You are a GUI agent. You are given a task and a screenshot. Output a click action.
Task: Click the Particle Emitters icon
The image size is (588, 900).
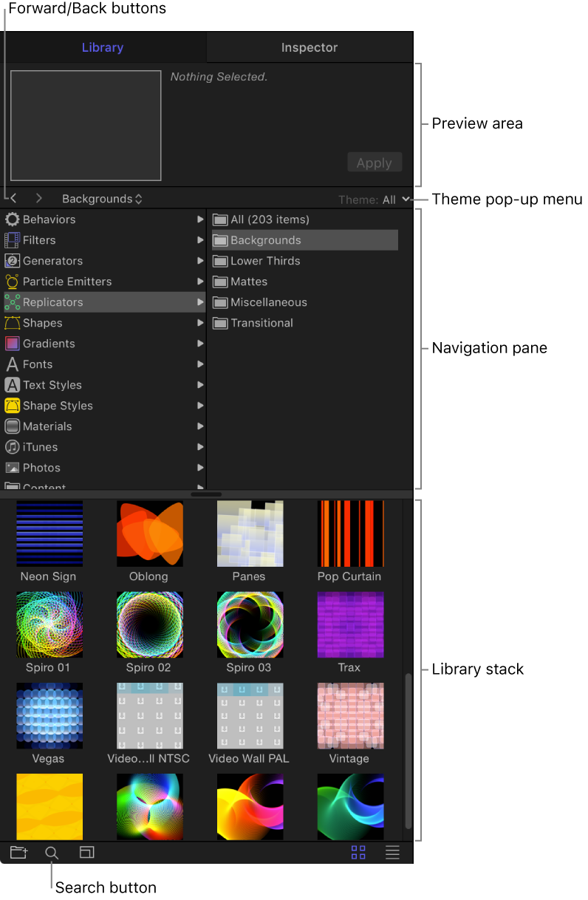point(12,282)
